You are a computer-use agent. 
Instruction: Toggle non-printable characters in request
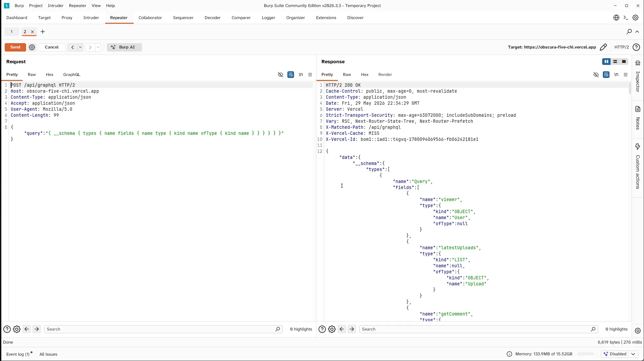click(301, 75)
